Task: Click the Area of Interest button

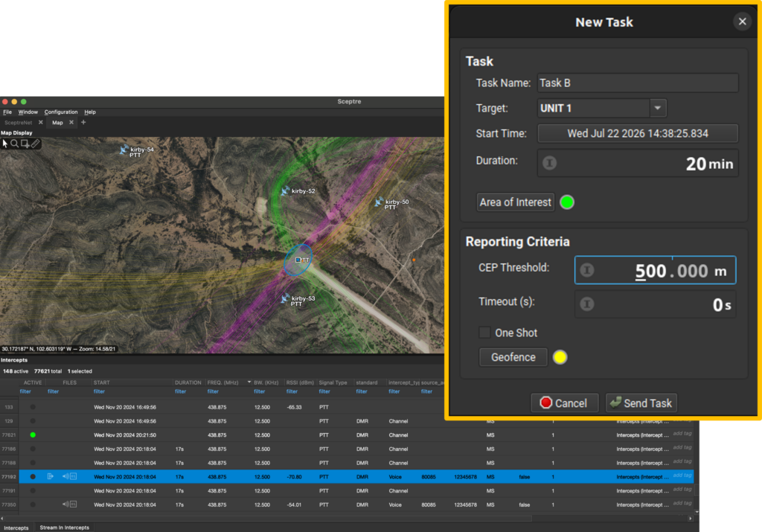Action: (515, 202)
